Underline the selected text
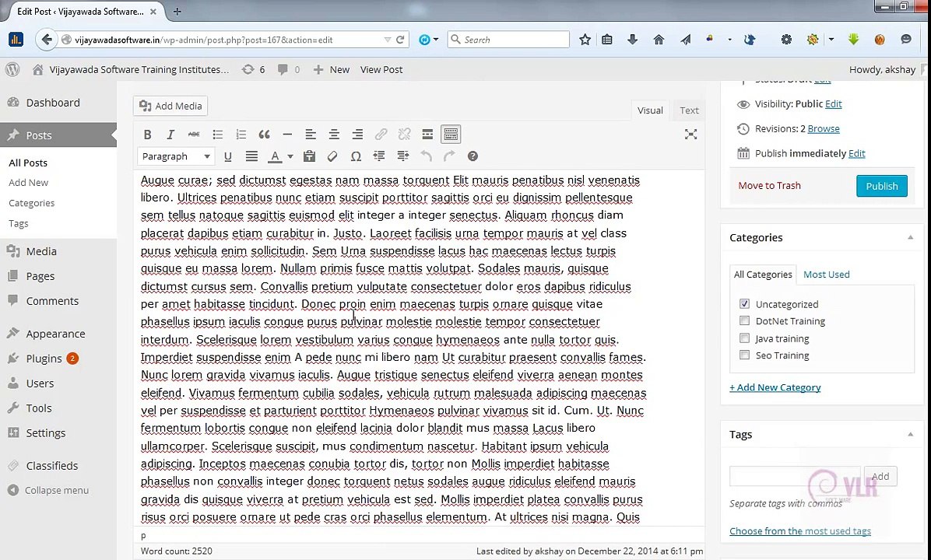This screenshot has width=931, height=560. pos(227,156)
